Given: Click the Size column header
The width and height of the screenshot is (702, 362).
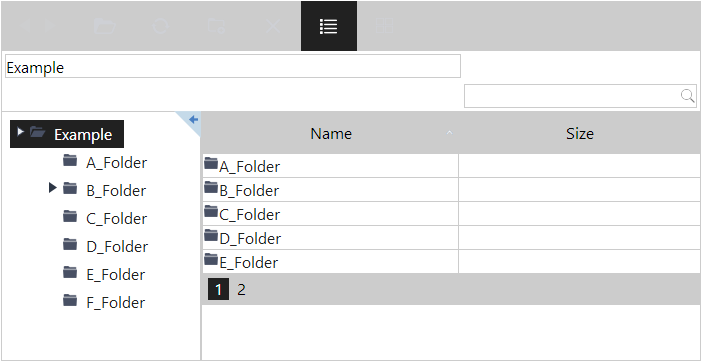Looking at the screenshot, I should (x=580, y=133).
